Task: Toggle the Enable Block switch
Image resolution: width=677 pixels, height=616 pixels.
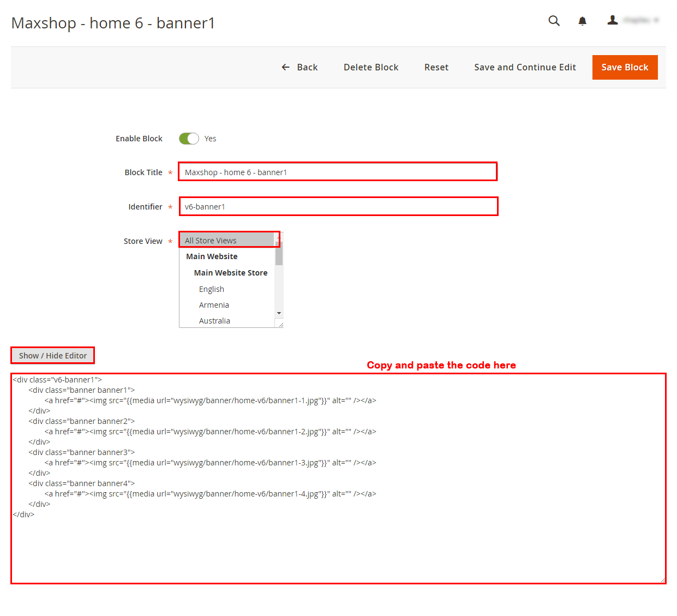Action: tap(189, 139)
